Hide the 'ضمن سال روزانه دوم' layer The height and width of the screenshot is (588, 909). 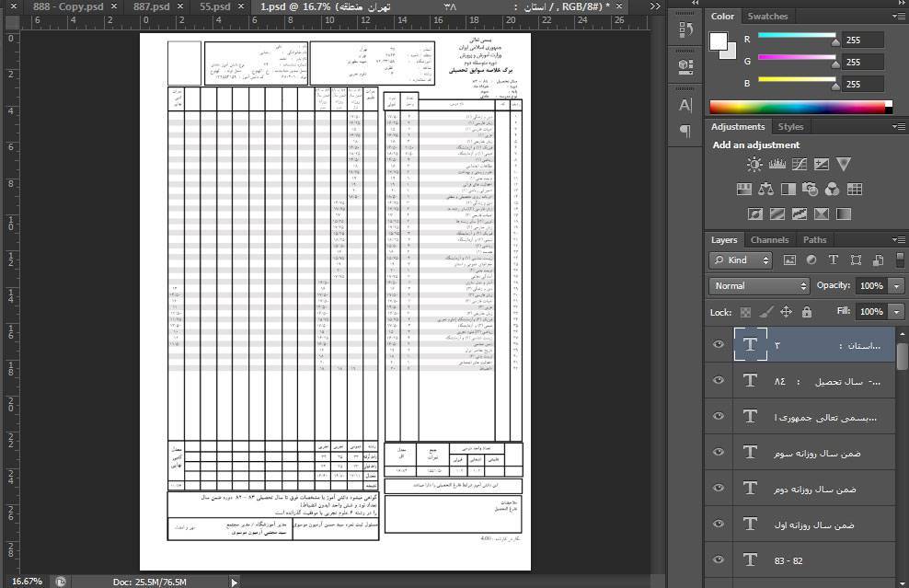tap(719, 489)
